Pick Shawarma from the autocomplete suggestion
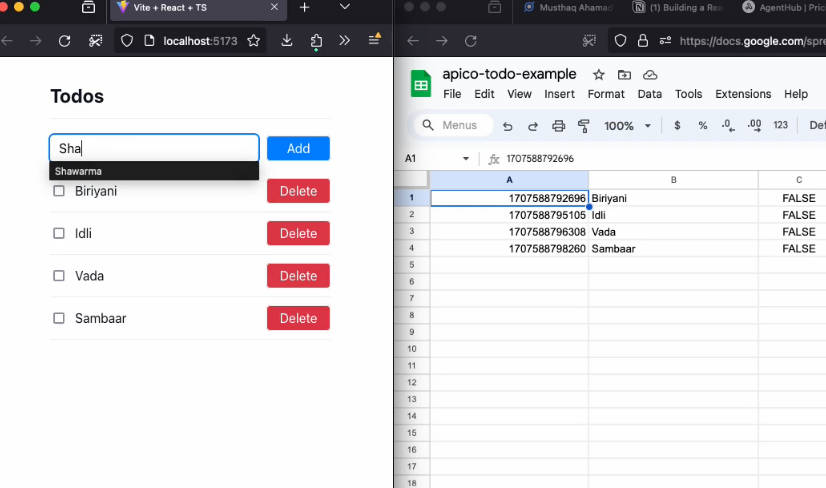Viewport: 826px width, 488px height. click(79, 171)
